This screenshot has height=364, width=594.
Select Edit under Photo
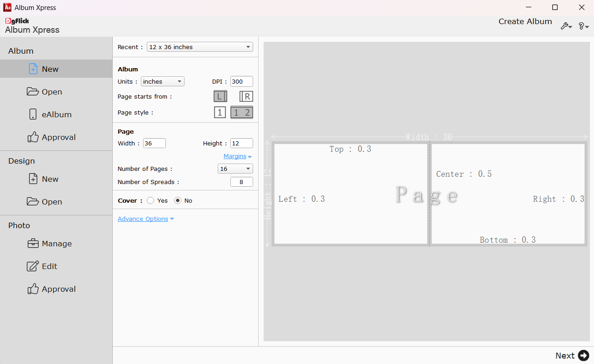tap(56, 266)
